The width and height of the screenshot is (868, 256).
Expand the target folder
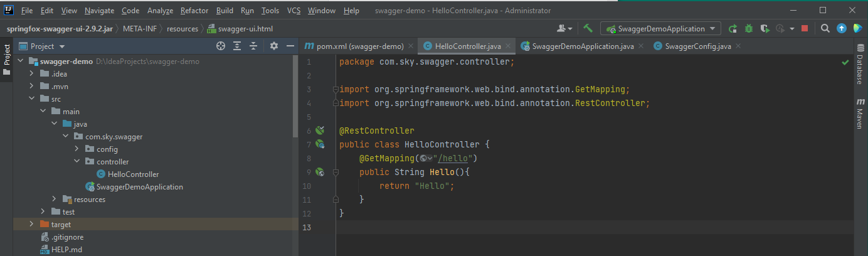31,225
